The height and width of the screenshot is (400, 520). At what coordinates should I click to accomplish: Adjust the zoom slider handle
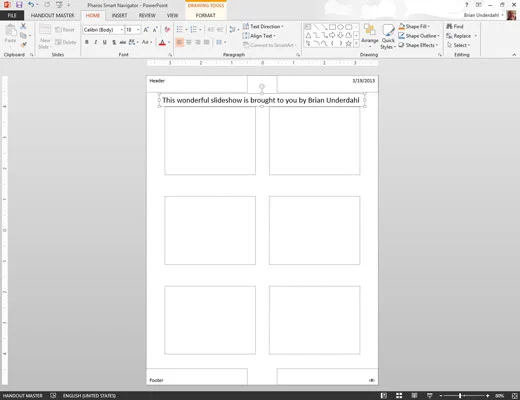click(460, 396)
